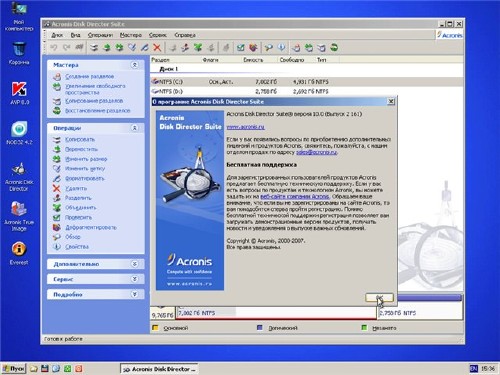Collapse the Операции panel chevron
The width and height of the screenshot is (500, 375).
[x=134, y=128]
